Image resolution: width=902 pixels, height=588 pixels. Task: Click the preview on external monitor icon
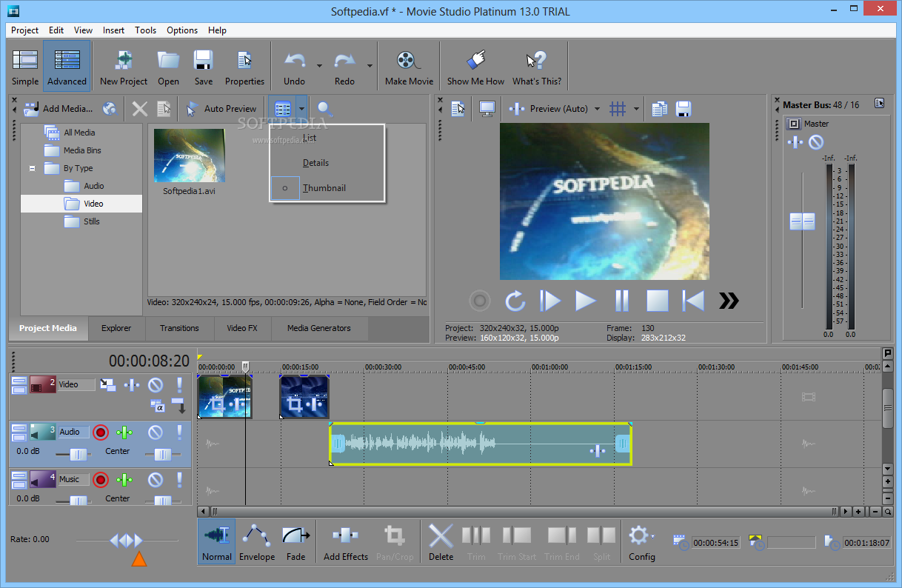(x=487, y=109)
